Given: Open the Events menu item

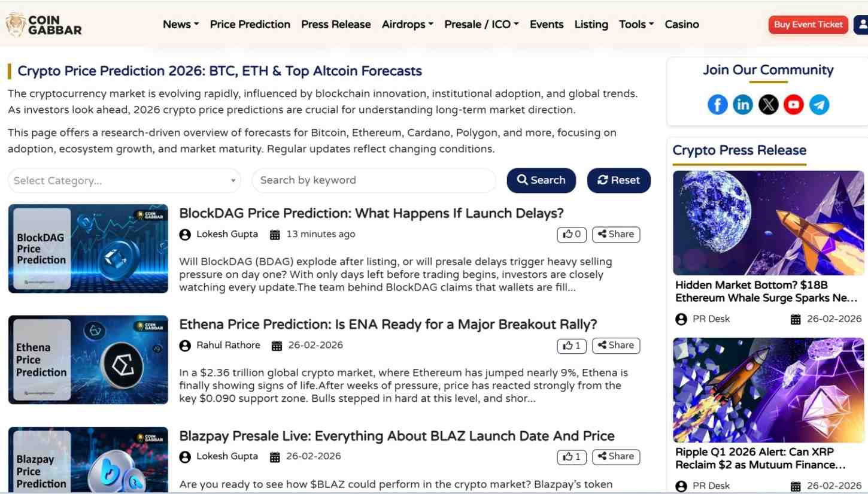Looking at the screenshot, I should [x=547, y=25].
